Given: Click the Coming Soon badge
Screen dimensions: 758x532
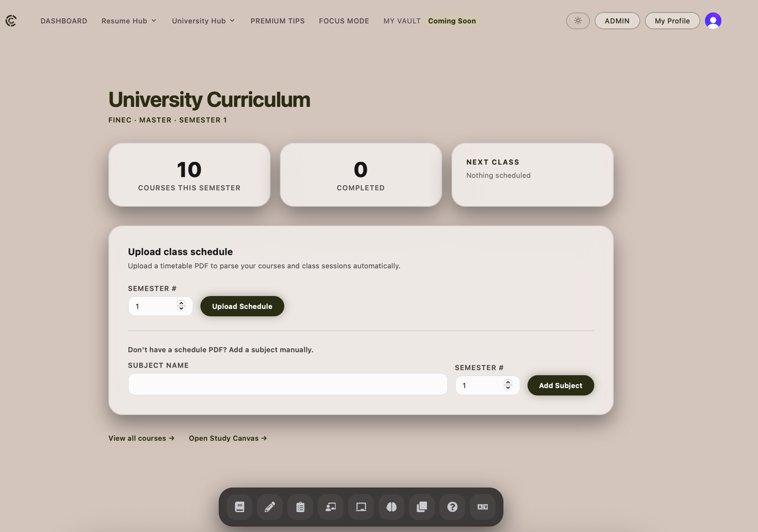Looking at the screenshot, I should [452, 21].
